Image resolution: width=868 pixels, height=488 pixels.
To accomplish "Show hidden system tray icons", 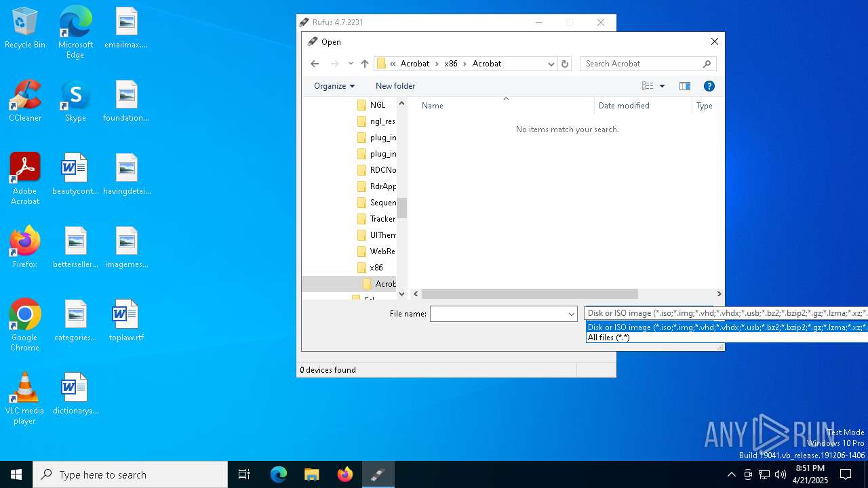I will [731, 474].
